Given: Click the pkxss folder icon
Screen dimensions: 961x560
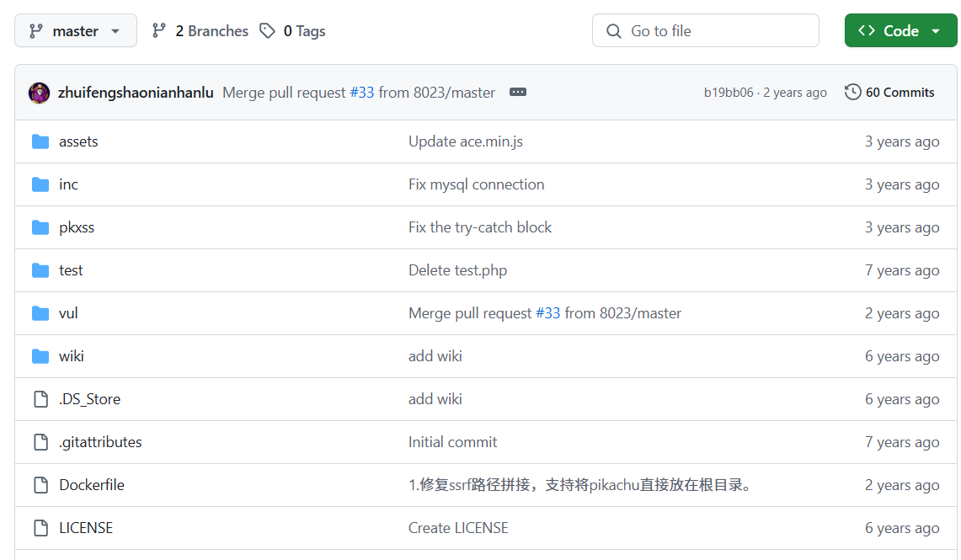Looking at the screenshot, I should tap(40, 227).
